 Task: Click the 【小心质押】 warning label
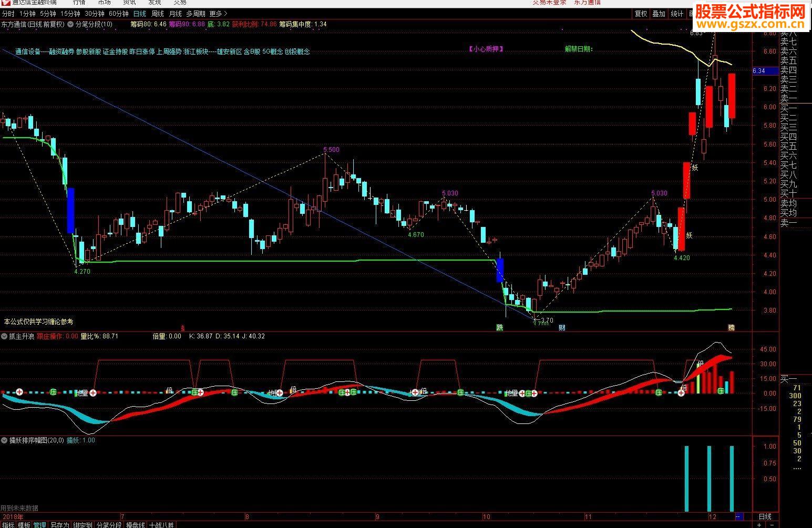(x=486, y=49)
